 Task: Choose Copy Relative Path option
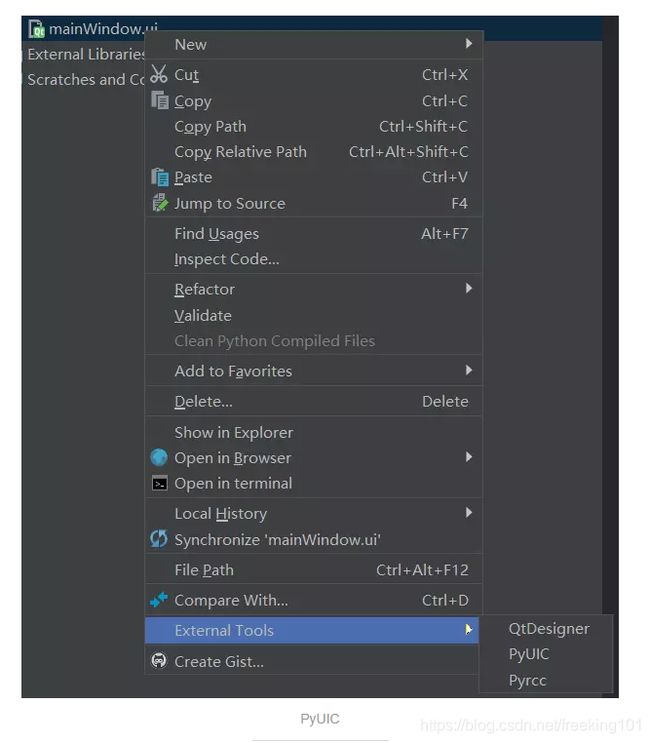tap(240, 152)
